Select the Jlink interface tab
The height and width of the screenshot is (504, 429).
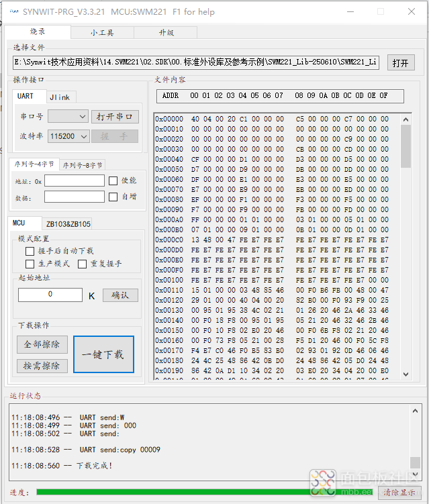click(x=60, y=97)
